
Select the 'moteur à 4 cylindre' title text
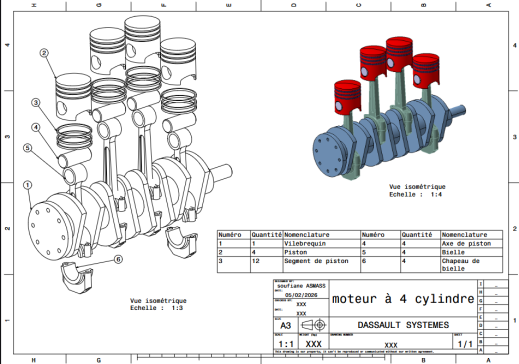pos(403,298)
